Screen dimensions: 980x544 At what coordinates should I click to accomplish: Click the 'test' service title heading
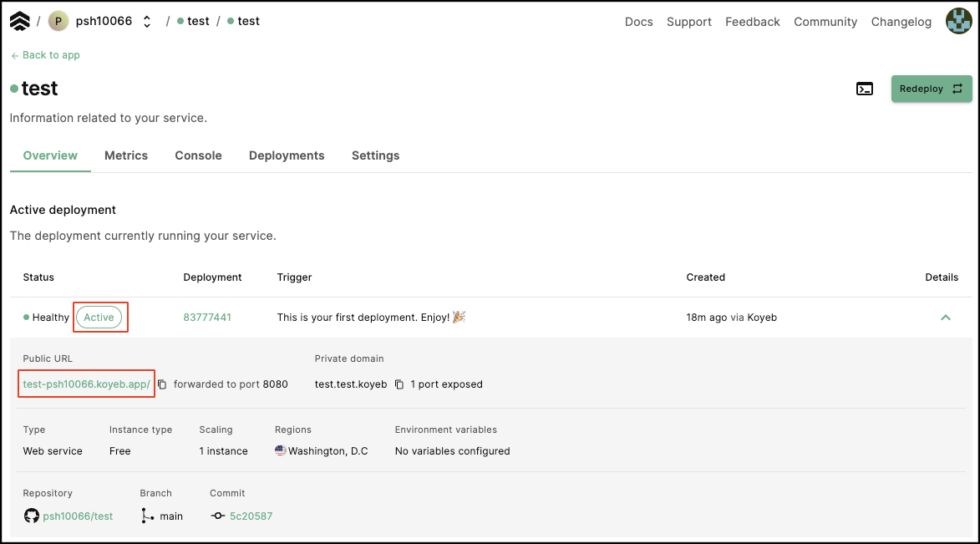[x=39, y=89]
